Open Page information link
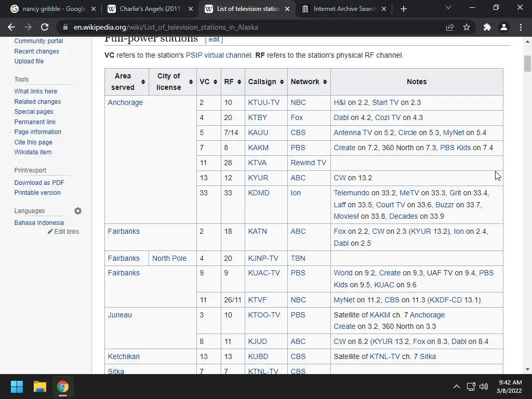Viewport: 532px width, 399px height. coord(37,131)
